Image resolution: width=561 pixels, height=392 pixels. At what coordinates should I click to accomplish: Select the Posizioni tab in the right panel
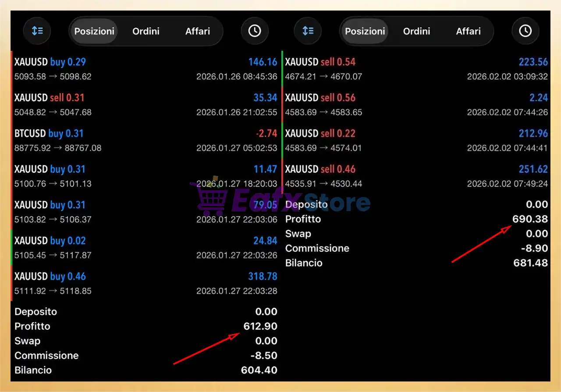tap(365, 32)
